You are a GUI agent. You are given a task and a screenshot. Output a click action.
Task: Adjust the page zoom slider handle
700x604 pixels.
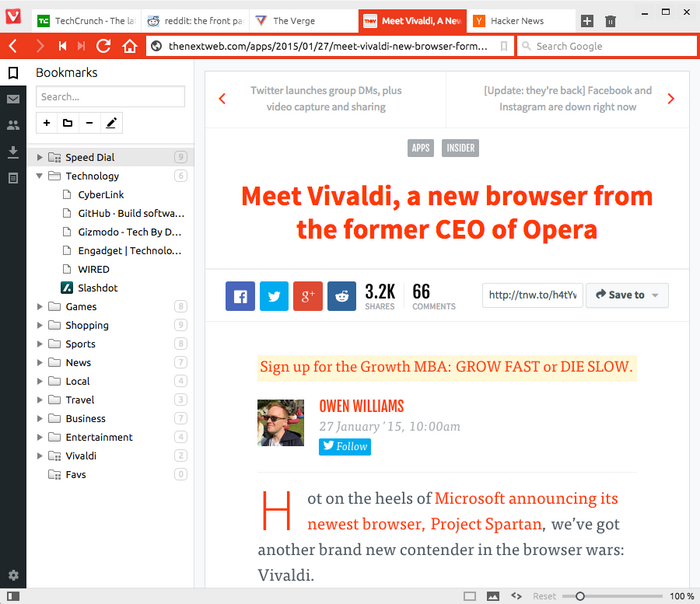click(x=580, y=596)
